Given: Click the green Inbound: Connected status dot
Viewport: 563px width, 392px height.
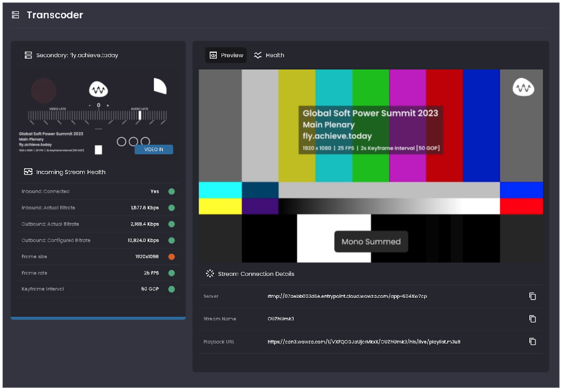Looking at the screenshot, I should coord(171,192).
